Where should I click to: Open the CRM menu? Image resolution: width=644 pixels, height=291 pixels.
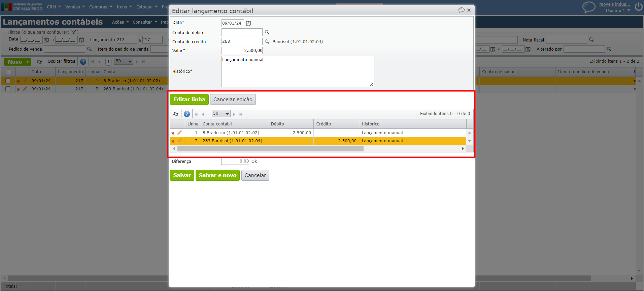[x=54, y=7]
